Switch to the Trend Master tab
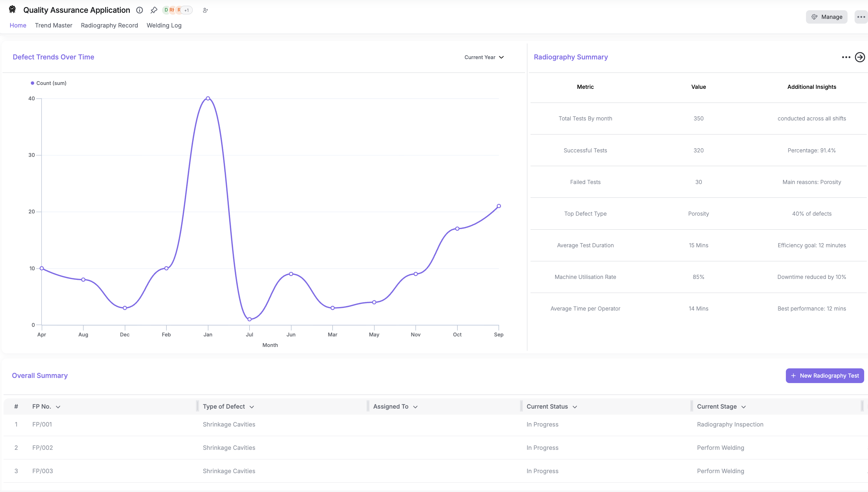The width and height of the screenshot is (868, 492). click(53, 25)
